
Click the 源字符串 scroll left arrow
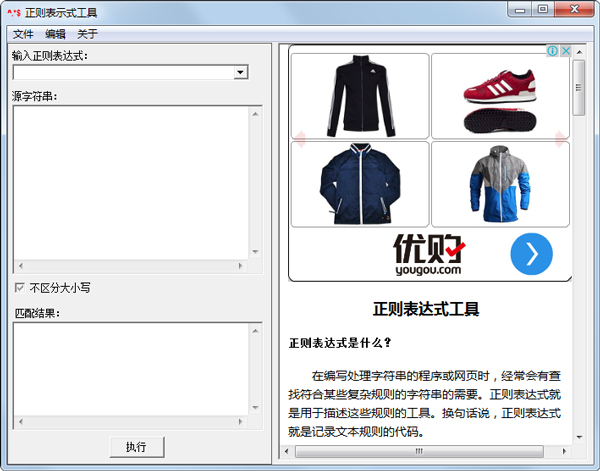point(21,266)
